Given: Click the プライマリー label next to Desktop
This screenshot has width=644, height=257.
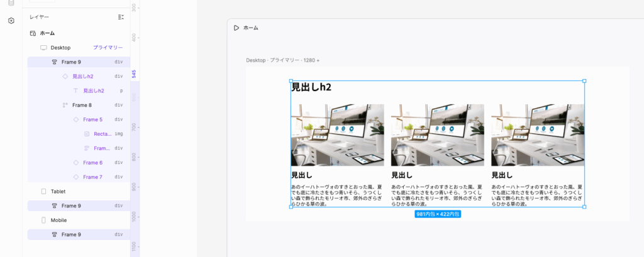Looking at the screenshot, I should point(108,48).
